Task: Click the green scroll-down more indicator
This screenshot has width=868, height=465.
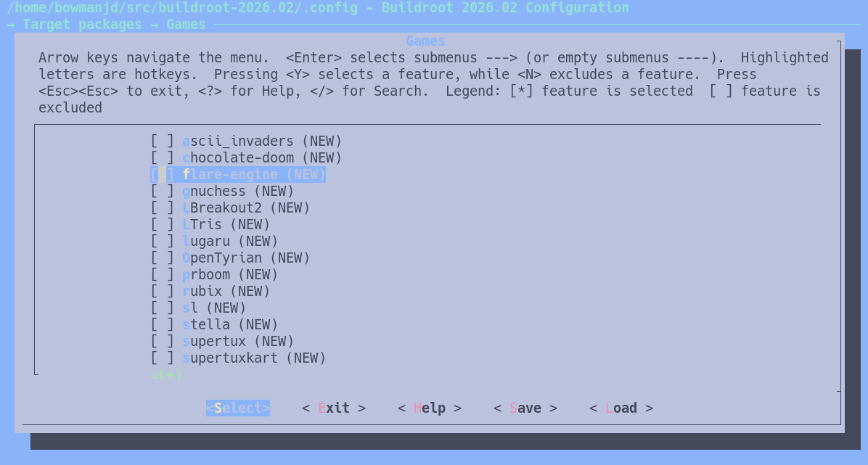Action: (167, 375)
